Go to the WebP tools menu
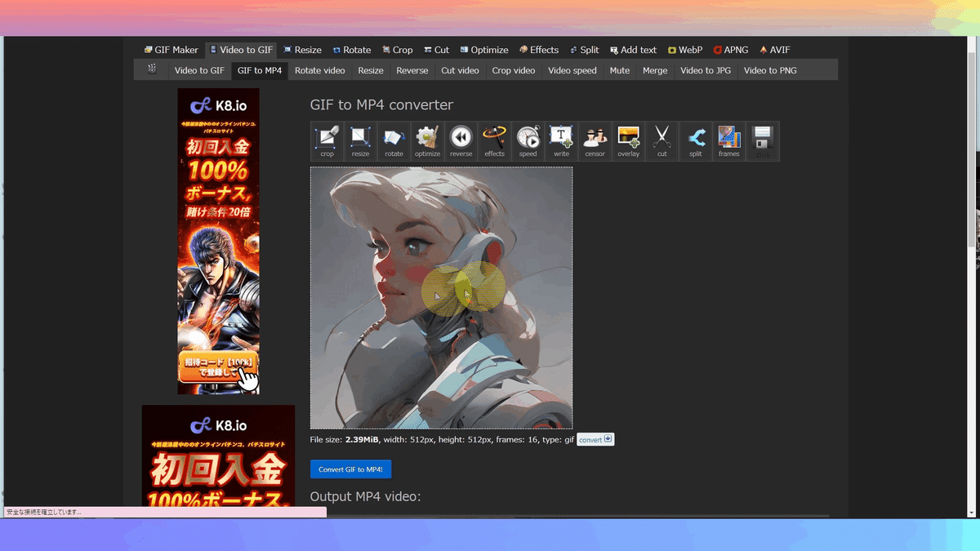 684,50
